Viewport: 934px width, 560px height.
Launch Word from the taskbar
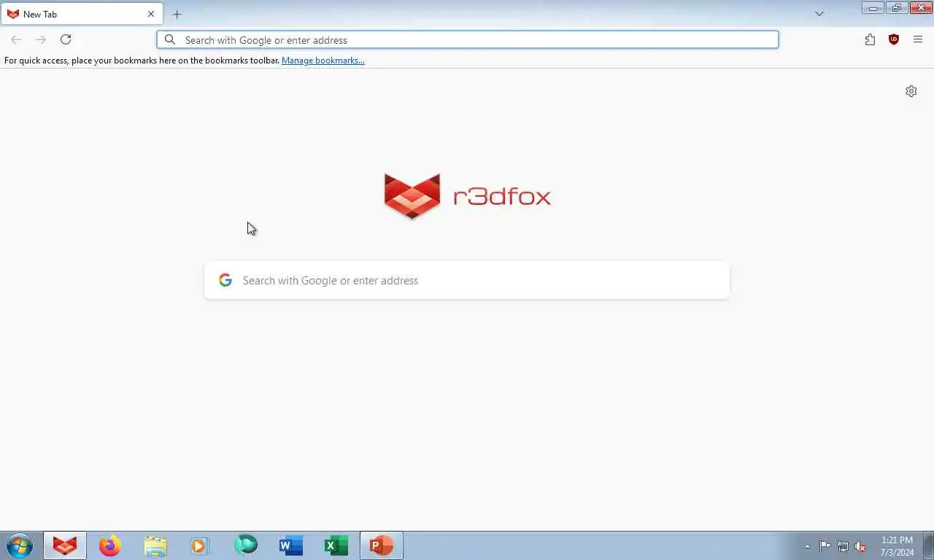pyautogui.click(x=291, y=545)
